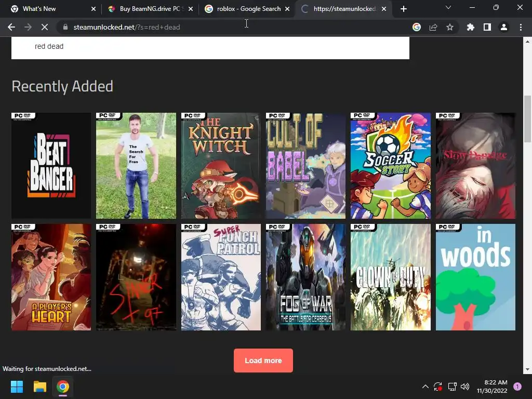Bookmark this page with the star
The width and height of the screenshot is (532, 399).
click(x=450, y=27)
